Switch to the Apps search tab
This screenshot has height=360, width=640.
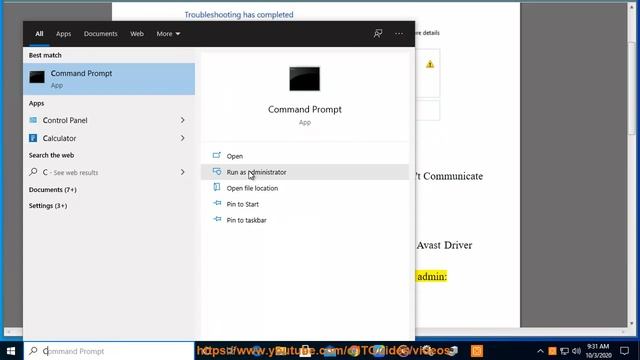(x=63, y=33)
